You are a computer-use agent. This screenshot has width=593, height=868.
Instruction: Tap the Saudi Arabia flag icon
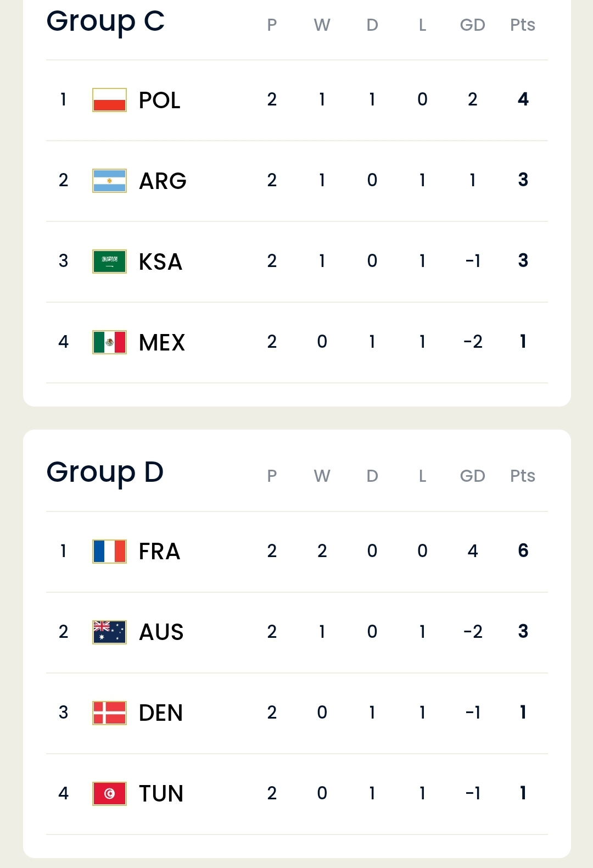pos(109,261)
